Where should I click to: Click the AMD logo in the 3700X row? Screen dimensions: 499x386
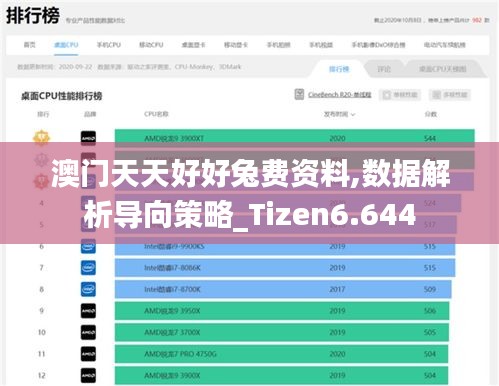[88, 333]
